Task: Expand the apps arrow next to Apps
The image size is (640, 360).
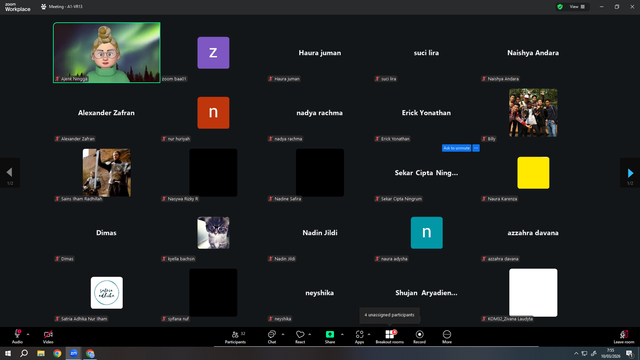Action: click(x=369, y=334)
